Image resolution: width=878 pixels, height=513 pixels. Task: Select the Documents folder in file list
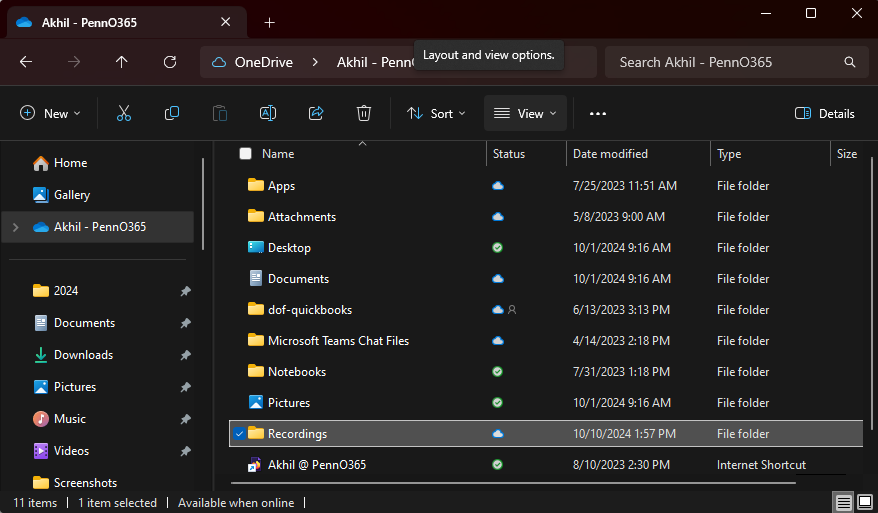546,279
